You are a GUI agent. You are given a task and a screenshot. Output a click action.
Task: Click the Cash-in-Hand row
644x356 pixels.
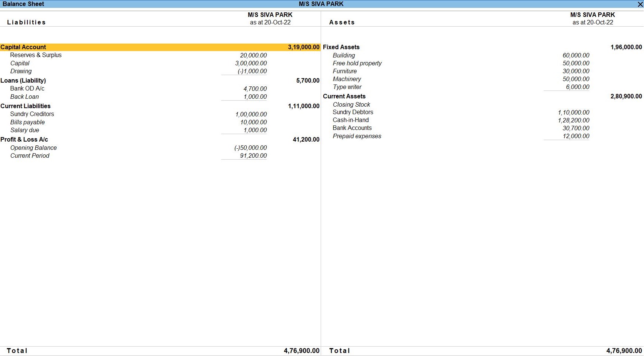tap(350, 120)
